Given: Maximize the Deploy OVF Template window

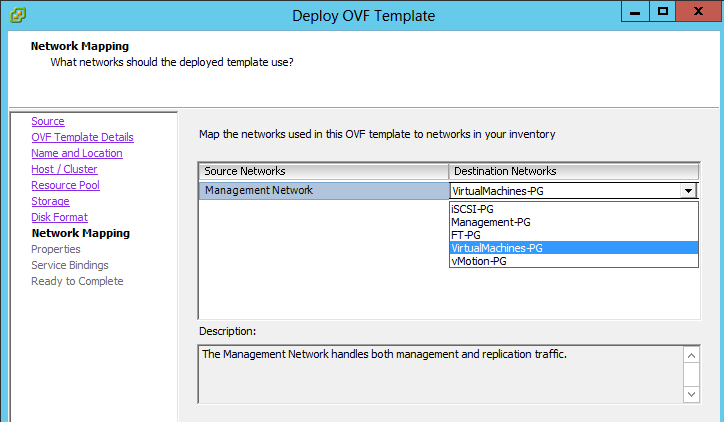Looking at the screenshot, I should click(x=661, y=11).
